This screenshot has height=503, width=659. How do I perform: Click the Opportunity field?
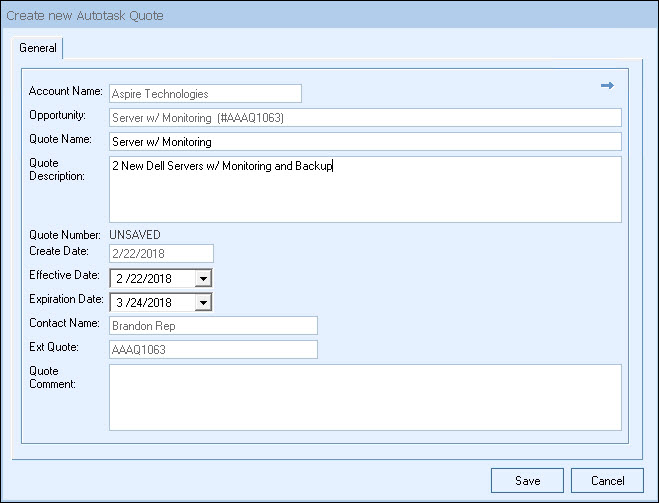365,117
